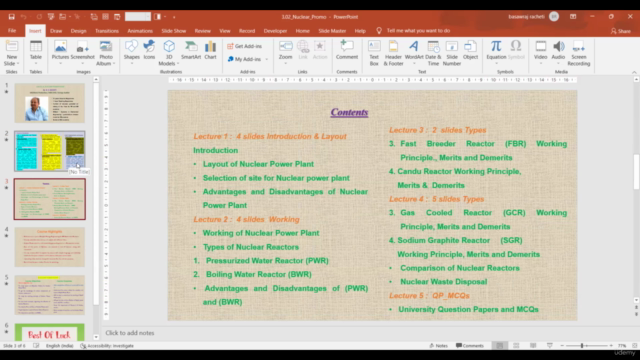
Task: Collapse the ribbon using the chevron
Action: point(634,72)
